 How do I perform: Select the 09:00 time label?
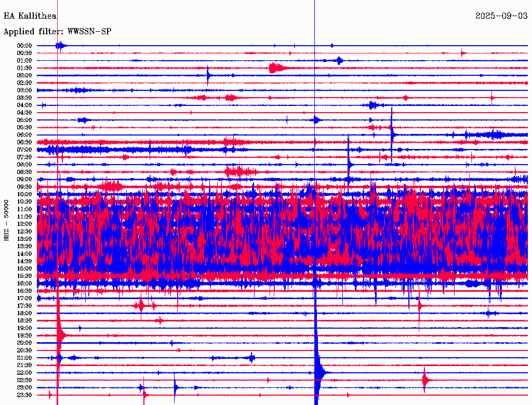coord(24,179)
